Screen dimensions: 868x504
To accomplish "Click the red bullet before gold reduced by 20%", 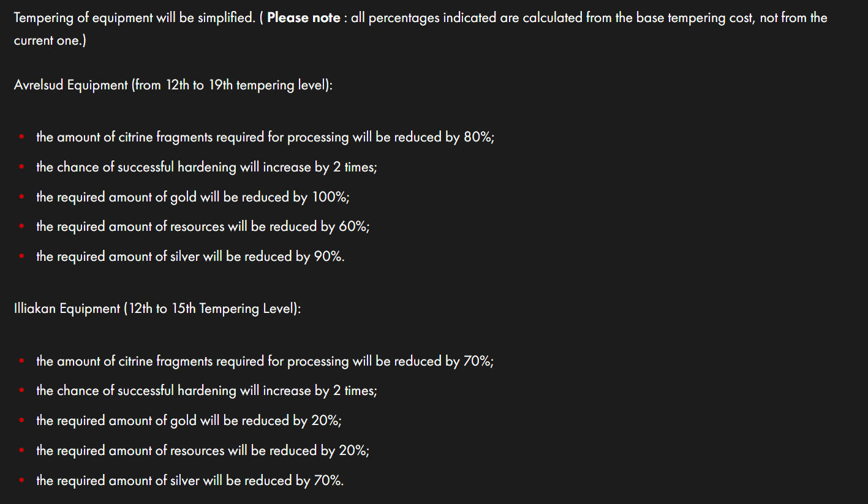I will [x=21, y=421].
